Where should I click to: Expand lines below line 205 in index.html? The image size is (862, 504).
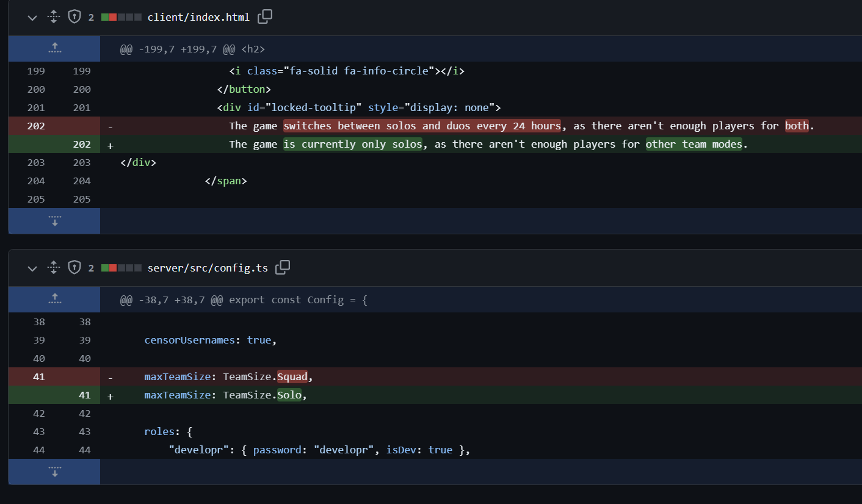54,221
